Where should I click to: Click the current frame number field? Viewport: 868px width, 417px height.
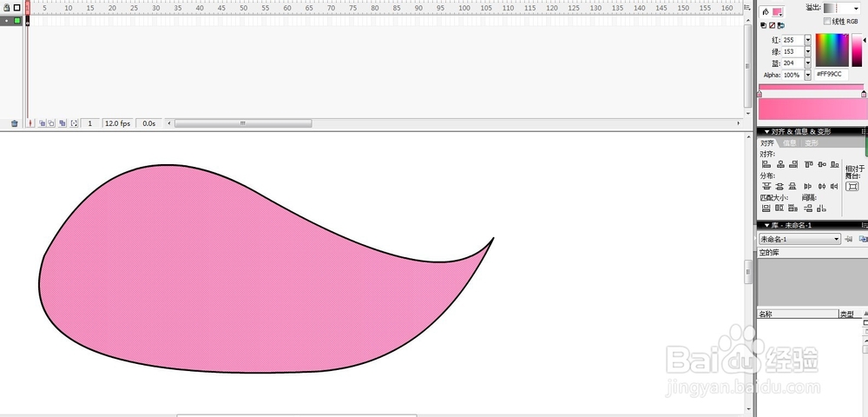tap(91, 123)
